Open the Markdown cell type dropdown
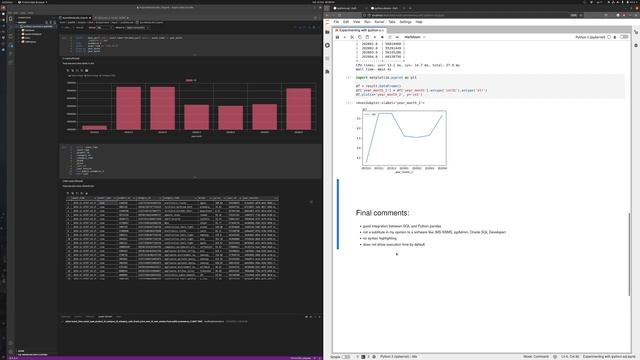Image resolution: width=640 pixels, height=360 pixels. point(415,37)
